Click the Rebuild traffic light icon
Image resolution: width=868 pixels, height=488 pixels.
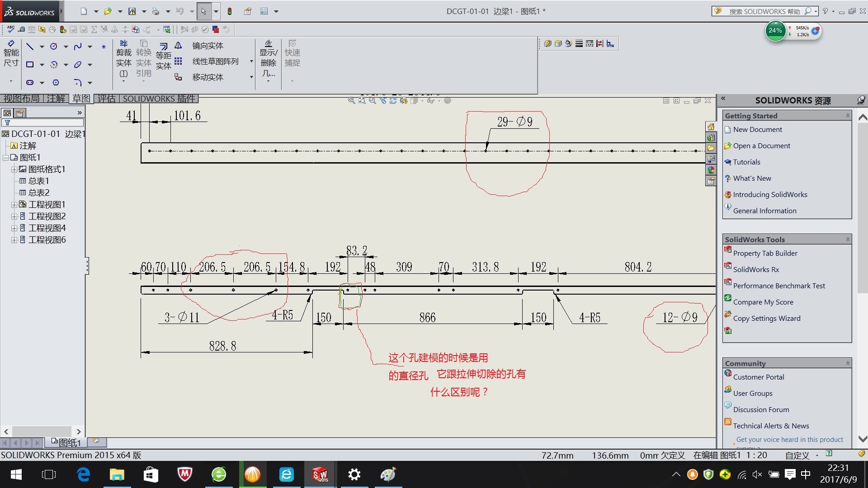pyautogui.click(x=230, y=11)
